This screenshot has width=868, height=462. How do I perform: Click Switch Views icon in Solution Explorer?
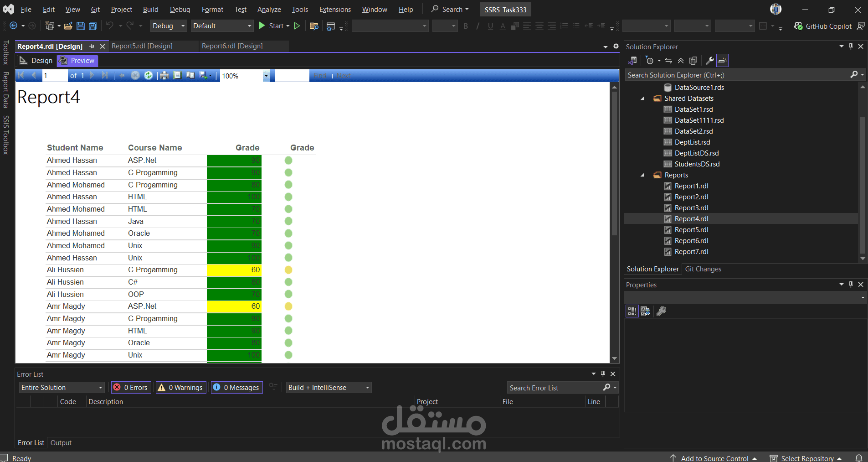coord(632,61)
